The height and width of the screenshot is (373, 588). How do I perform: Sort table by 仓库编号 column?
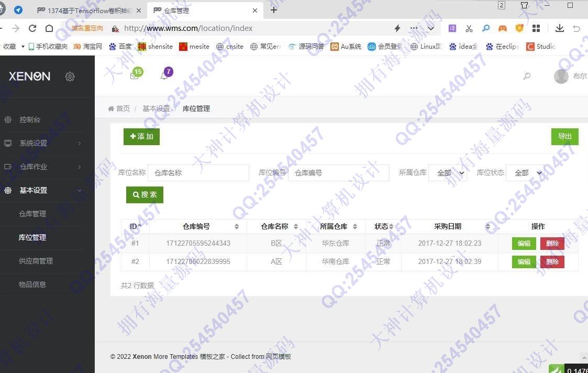tap(198, 226)
